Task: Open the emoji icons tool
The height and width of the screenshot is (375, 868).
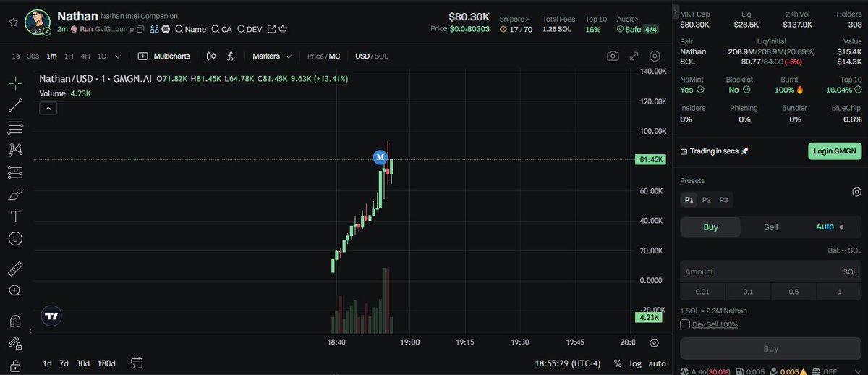Action: pyautogui.click(x=15, y=238)
